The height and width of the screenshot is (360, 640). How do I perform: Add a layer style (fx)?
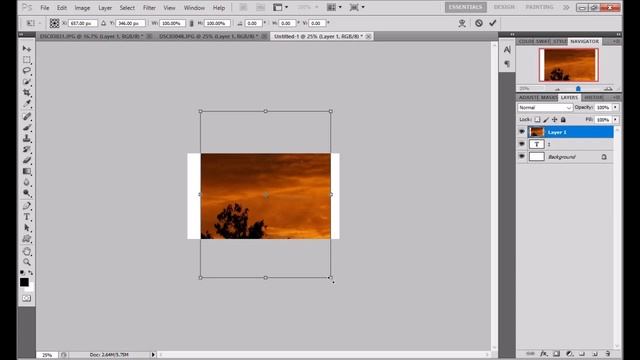pyautogui.click(x=543, y=353)
